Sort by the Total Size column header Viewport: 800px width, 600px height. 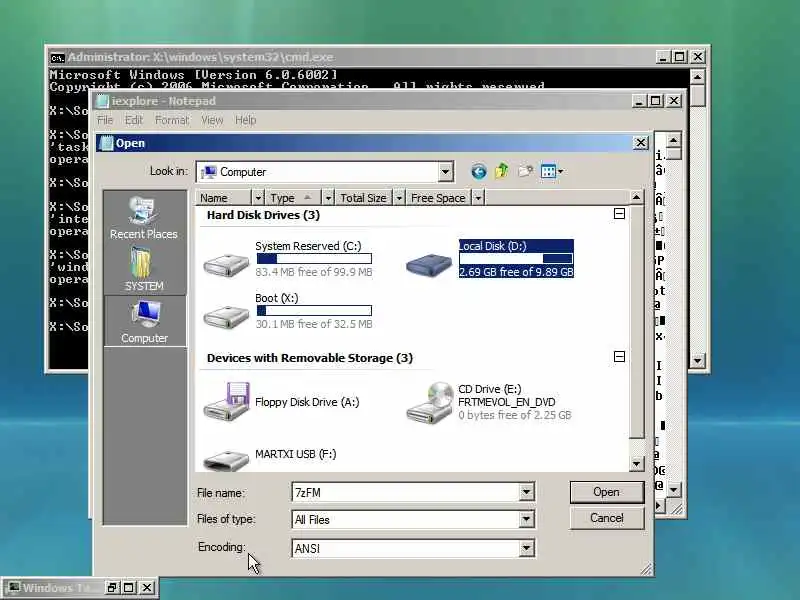(x=364, y=198)
